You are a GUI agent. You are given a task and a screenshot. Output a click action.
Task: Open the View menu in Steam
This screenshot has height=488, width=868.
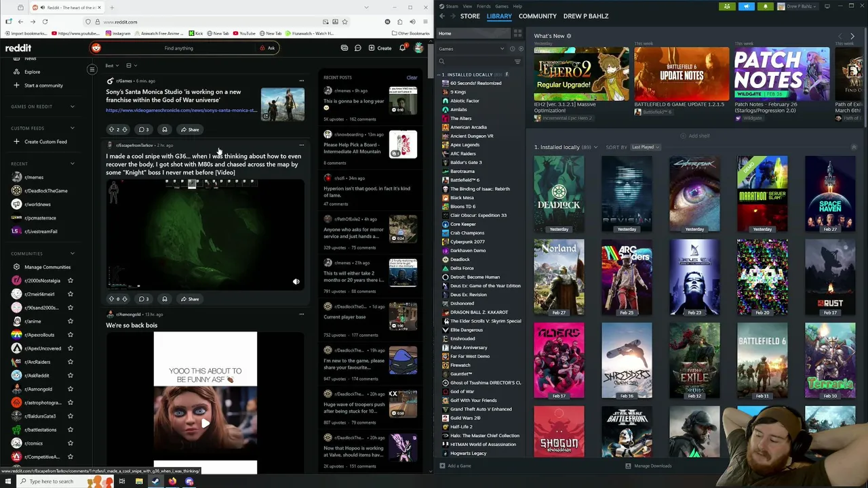point(467,6)
